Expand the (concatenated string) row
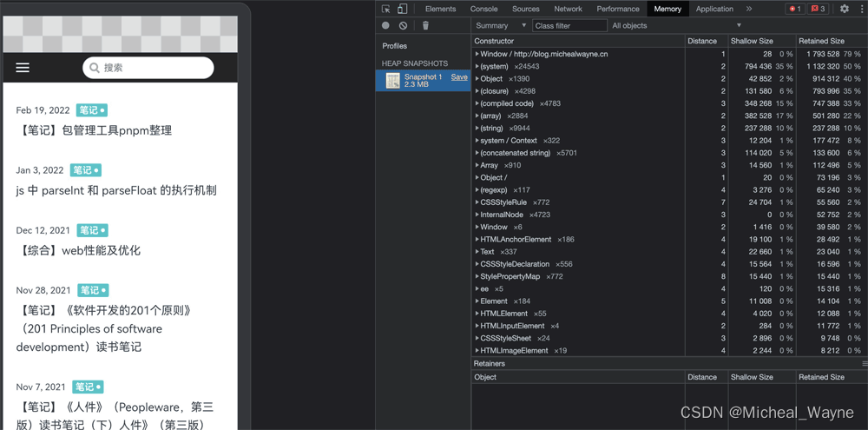Image resolution: width=868 pixels, height=430 pixels. point(477,153)
